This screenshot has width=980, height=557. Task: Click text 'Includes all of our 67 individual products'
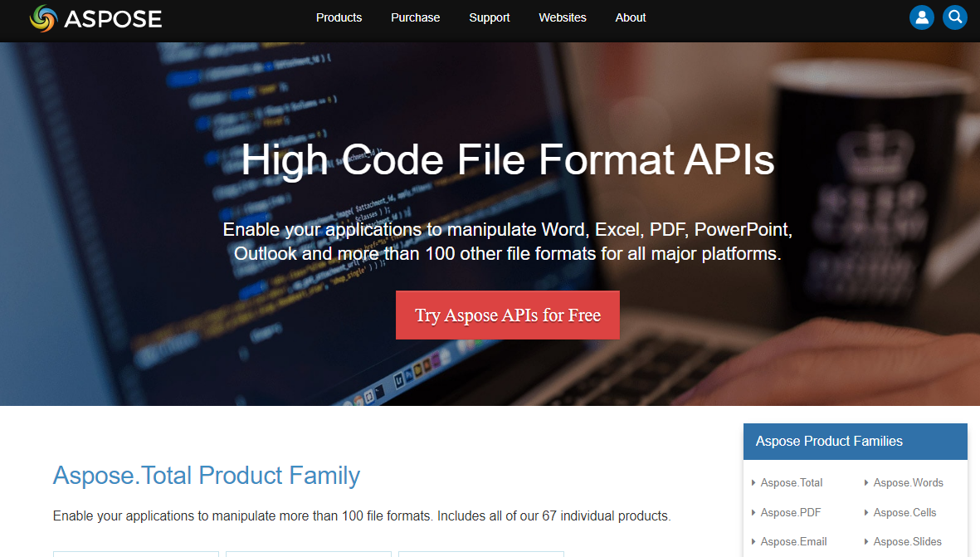[x=553, y=515]
